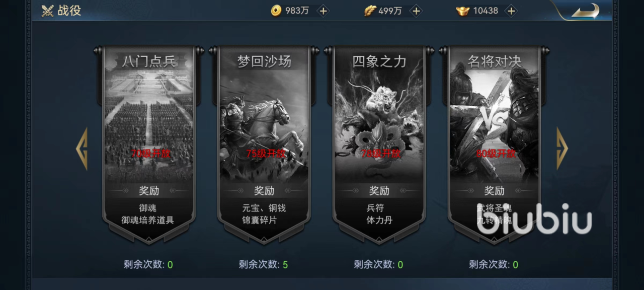644x290 pixels.
Task: Open the 名将对决 campaign banner
Action: click(495, 143)
